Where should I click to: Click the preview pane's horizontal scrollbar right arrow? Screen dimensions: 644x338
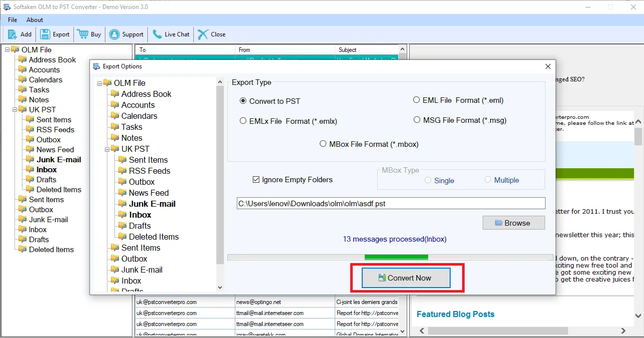pos(623,331)
